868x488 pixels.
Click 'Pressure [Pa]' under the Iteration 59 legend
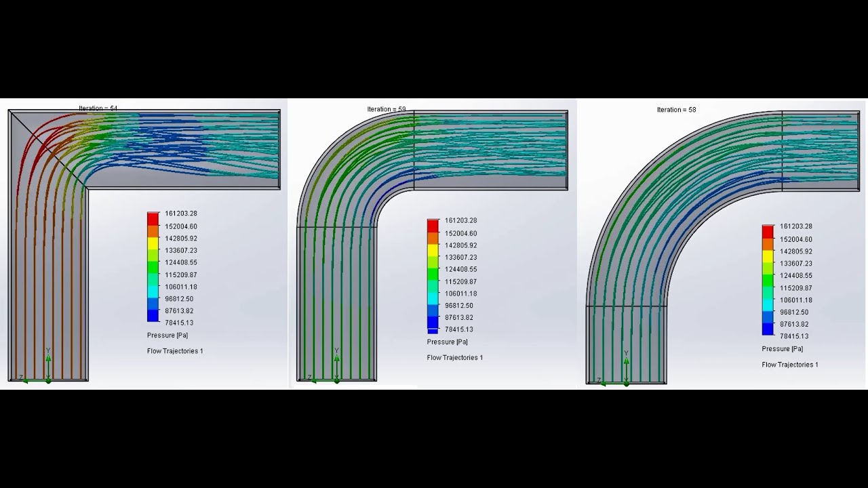(x=447, y=342)
